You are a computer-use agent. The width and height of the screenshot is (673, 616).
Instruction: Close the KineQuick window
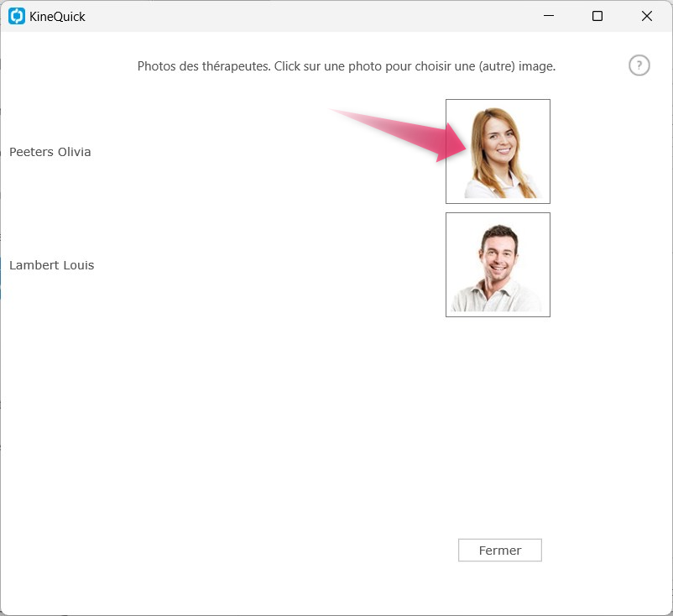[x=647, y=16]
